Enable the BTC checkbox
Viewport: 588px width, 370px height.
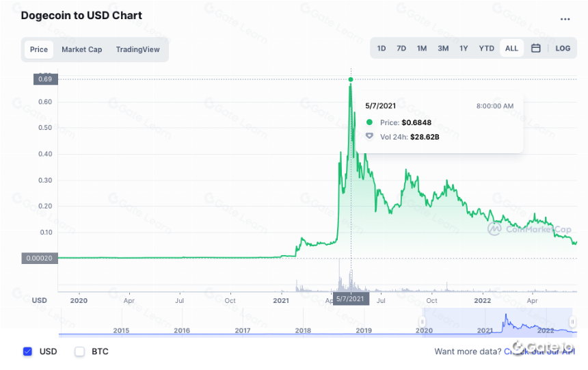79,352
